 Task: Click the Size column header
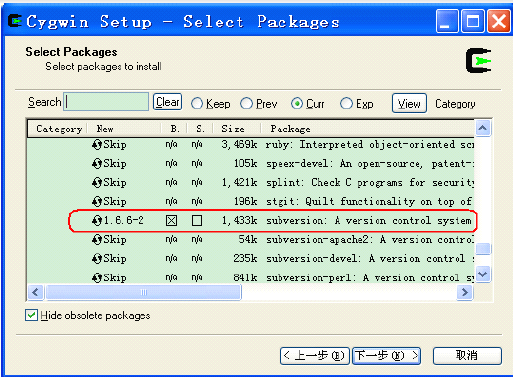pos(237,129)
